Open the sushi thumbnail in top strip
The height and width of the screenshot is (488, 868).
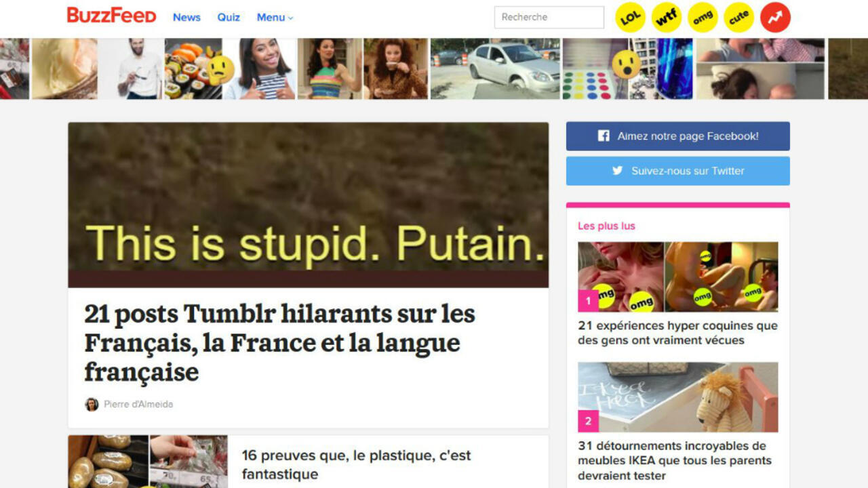[193, 68]
